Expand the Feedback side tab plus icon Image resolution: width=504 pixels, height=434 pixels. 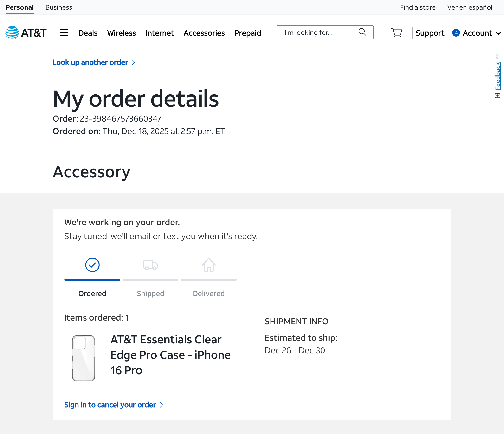(x=498, y=96)
